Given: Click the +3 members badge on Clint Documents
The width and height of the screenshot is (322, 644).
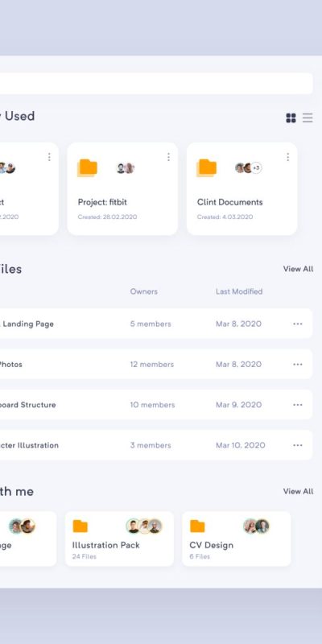Looking at the screenshot, I should [256, 168].
